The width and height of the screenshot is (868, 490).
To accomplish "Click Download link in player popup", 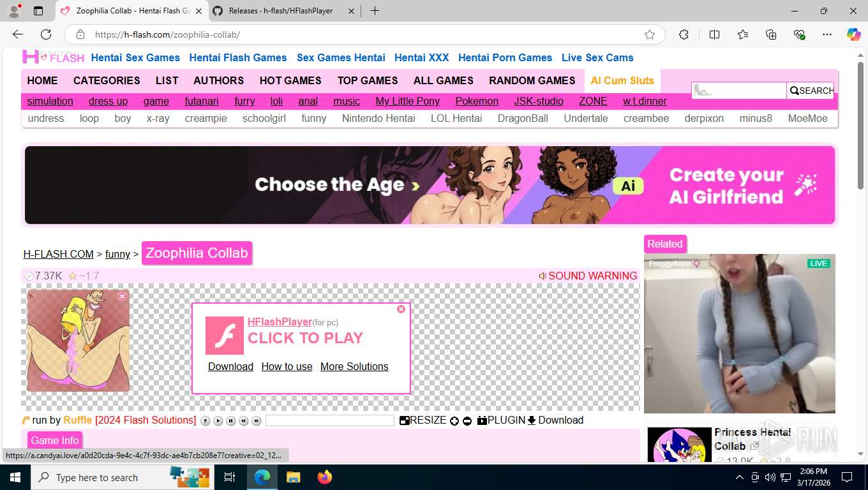I will tap(230, 366).
